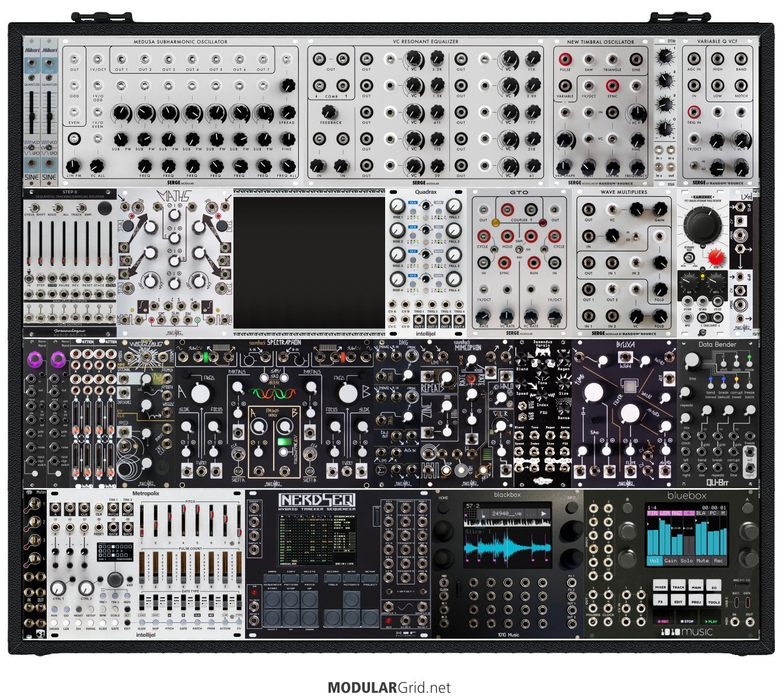Tap the 1010 music logo on bluebox
The width and height of the screenshot is (779, 700).
687,631
